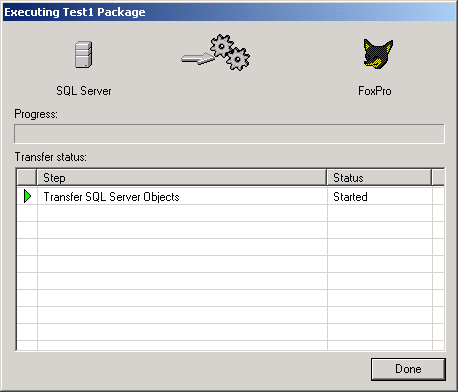Image resolution: width=458 pixels, height=392 pixels.
Task: Click the narrow header cell after Status
Action: (438, 177)
